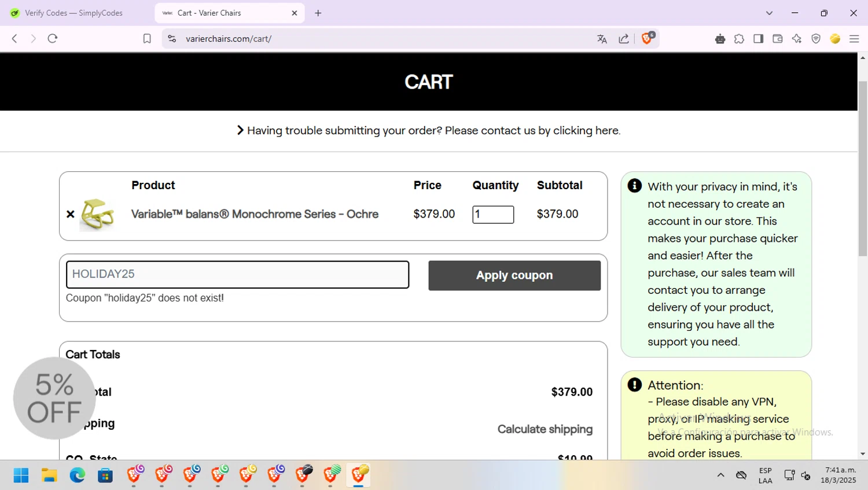Open the ESP LAA language switcher
868x490 pixels.
pyautogui.click(x=765, y=476)
